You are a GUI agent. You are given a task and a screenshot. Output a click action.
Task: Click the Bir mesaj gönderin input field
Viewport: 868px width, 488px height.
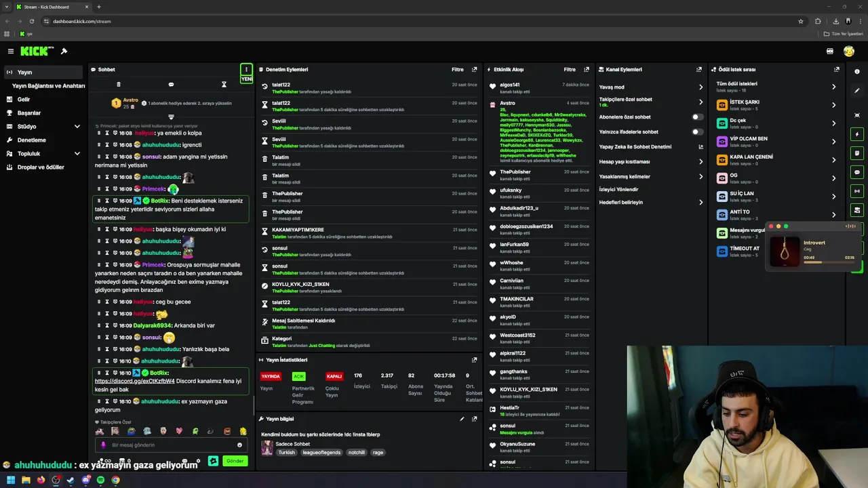[x=171, y=445]
